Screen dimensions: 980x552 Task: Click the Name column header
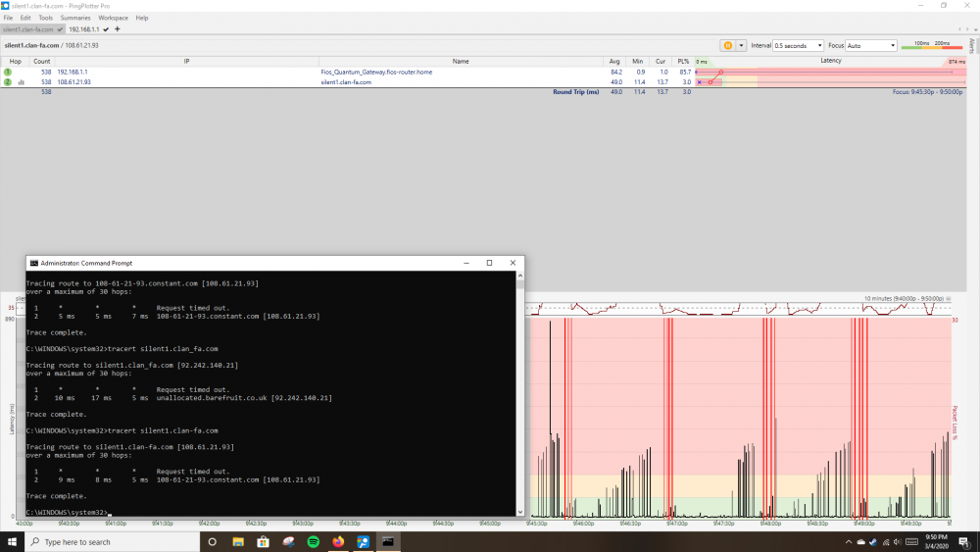click(461, 61)
